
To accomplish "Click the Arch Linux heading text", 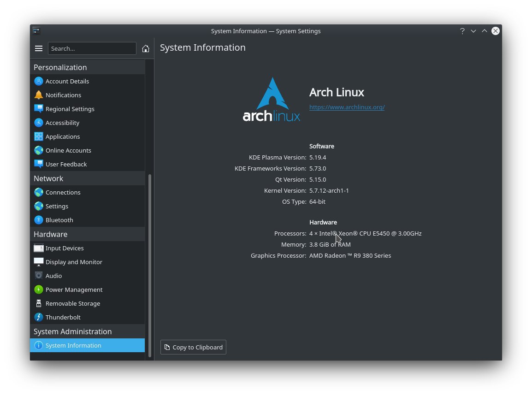I will (x=337, y=92).
